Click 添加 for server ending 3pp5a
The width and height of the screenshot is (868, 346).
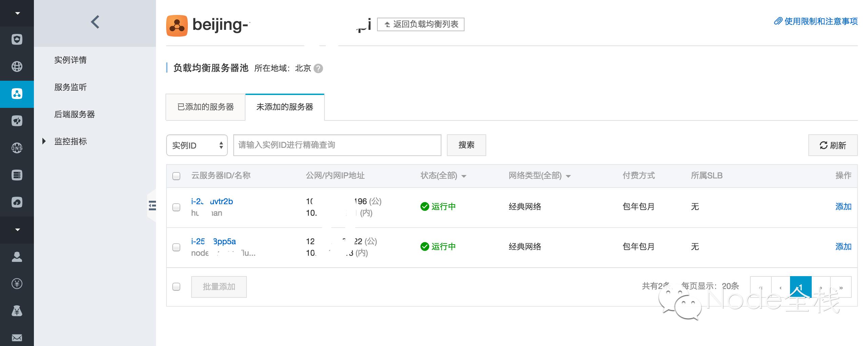click(x=843, y=247)
